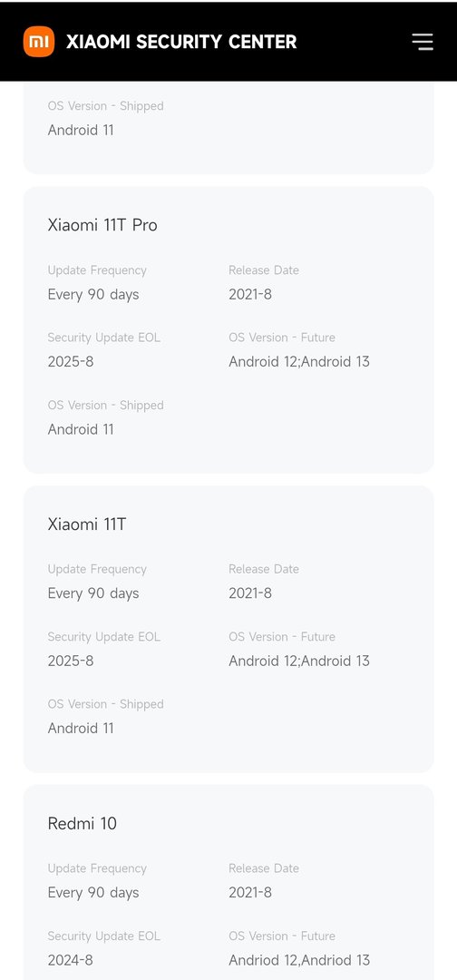
Task: Click Redmi 10 Andriod 12,Andriod 13 text
Action: pyautogui.click(x=299, y=960)
